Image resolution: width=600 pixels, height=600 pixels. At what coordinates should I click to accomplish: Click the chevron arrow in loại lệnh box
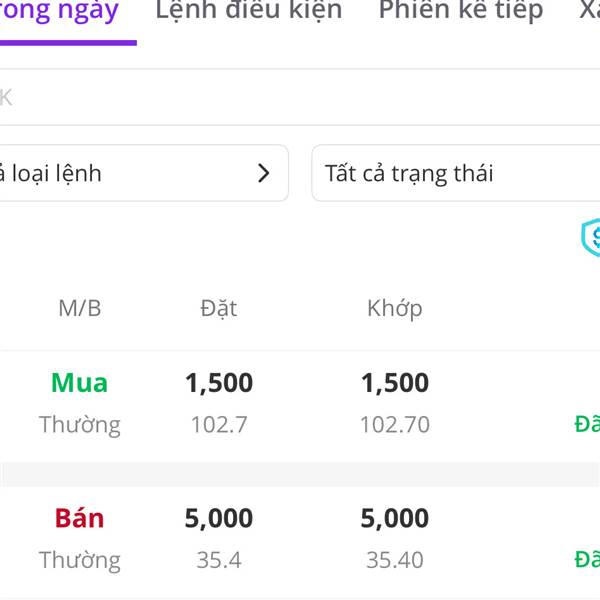263,173
